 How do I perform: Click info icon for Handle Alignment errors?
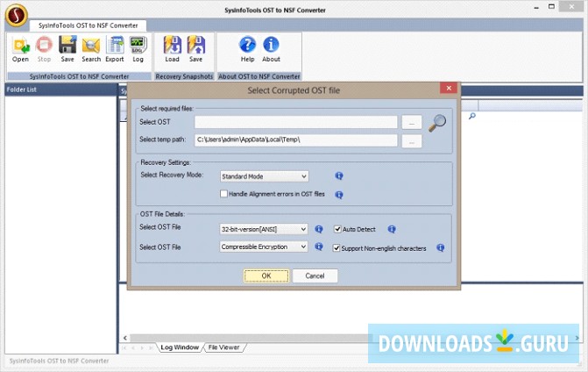(339, 195)
